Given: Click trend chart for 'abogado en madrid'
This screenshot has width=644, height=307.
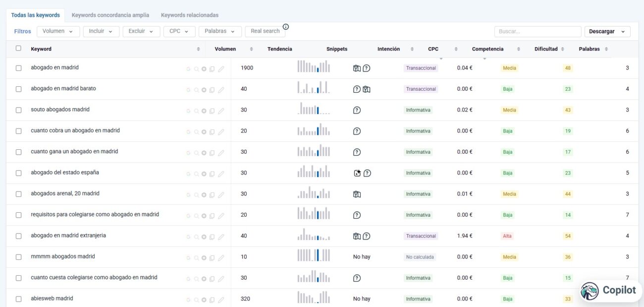Looking at the screenshot, I should pyautogui.click(x=314, y=66).
